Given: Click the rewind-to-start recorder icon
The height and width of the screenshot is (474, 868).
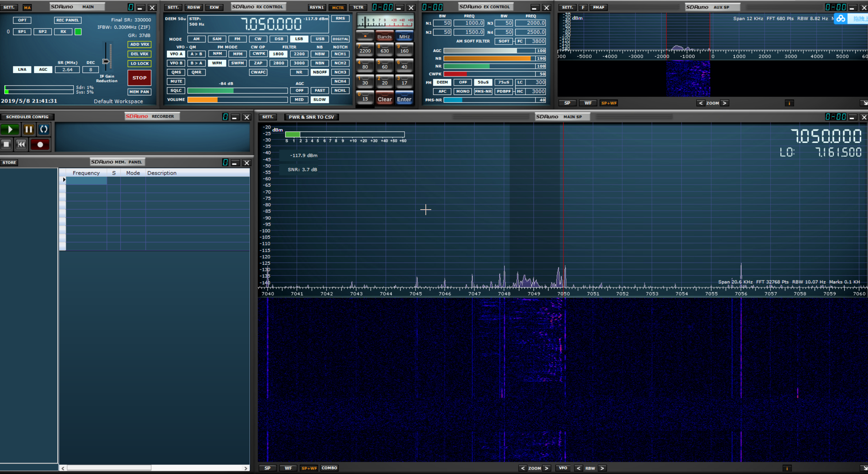Looking at the screenshot, I should tap(22, 145).
